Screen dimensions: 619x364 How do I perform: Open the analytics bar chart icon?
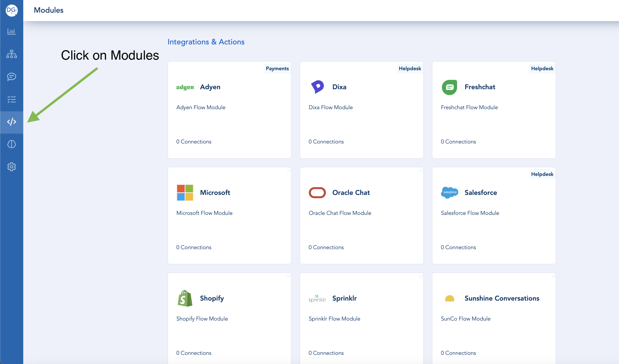click(12, 31)
